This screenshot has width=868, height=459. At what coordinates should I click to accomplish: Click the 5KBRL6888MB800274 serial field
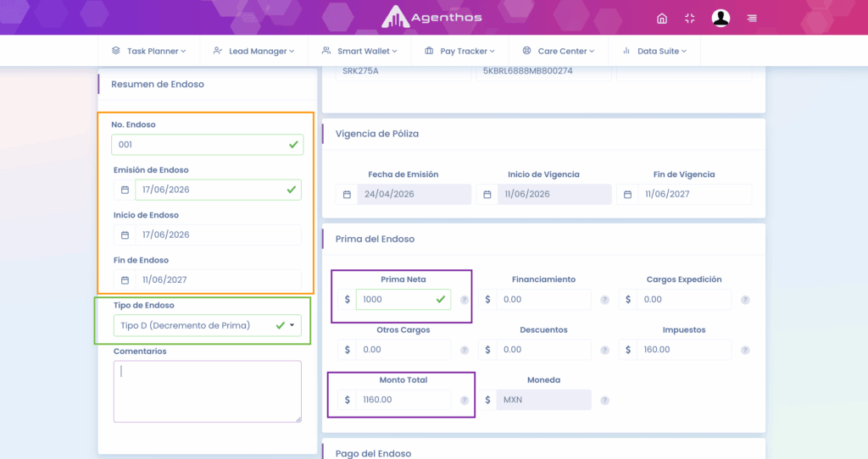click(x=543, y=72)
